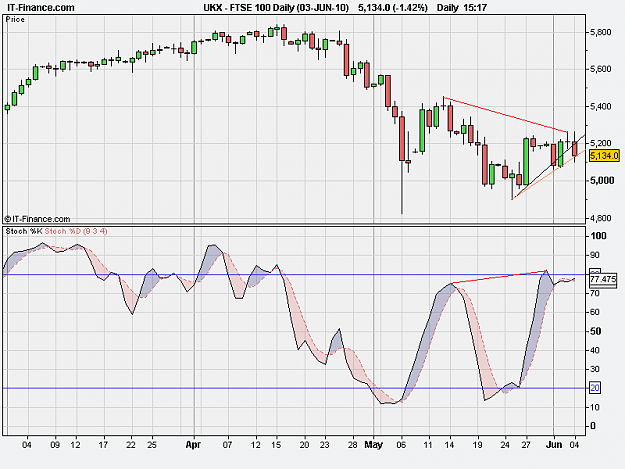This screenshot has width=625, height=469.
Task: Click the 5,400 price axis label
Action: 601,106
